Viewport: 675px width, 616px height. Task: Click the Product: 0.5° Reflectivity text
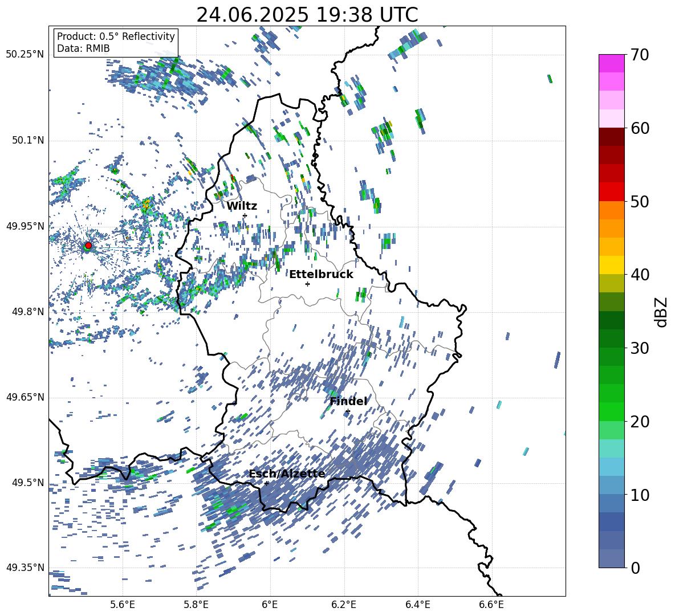click(x=116, y=36)
